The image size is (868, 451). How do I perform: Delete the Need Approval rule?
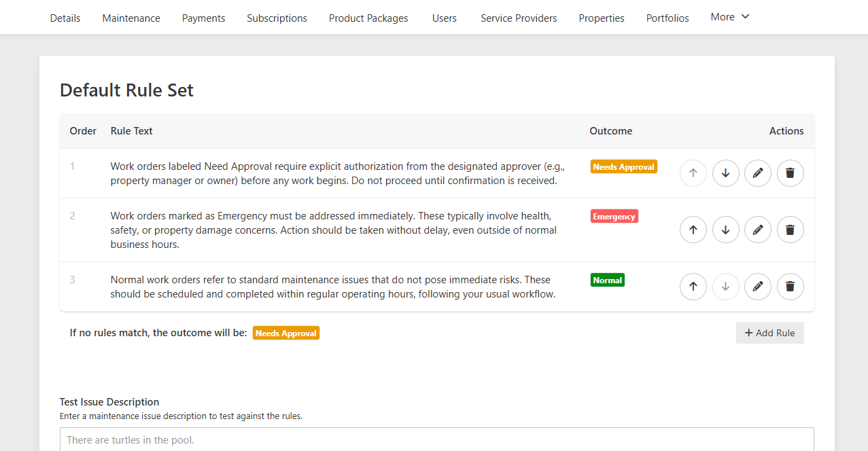790,173
